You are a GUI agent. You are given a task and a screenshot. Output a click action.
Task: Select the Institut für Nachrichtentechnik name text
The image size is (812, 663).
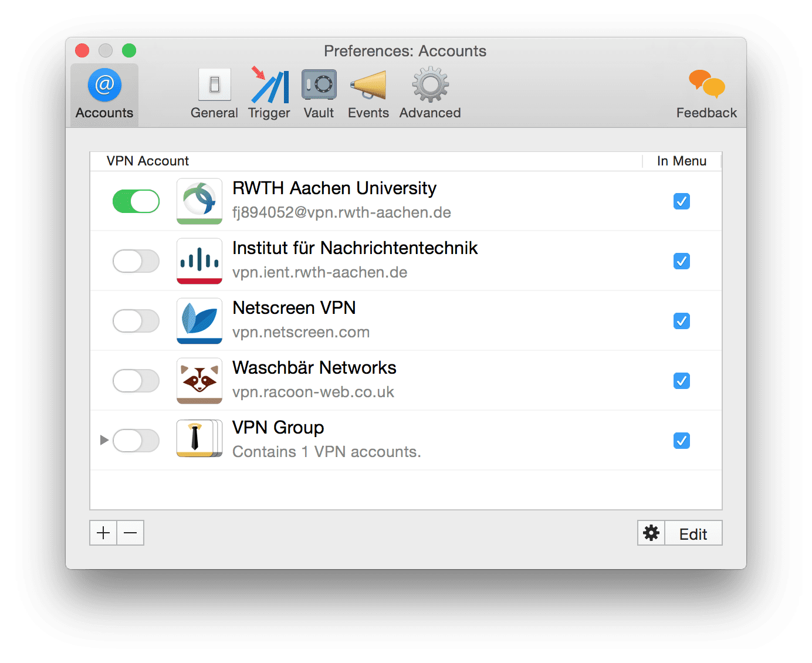click(355, 248)
